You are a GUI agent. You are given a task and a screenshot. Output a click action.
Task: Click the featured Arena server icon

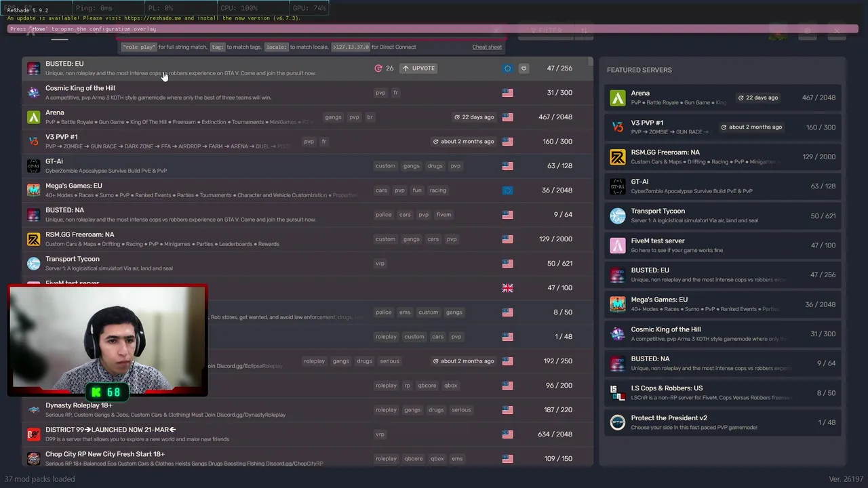[617, 98]
